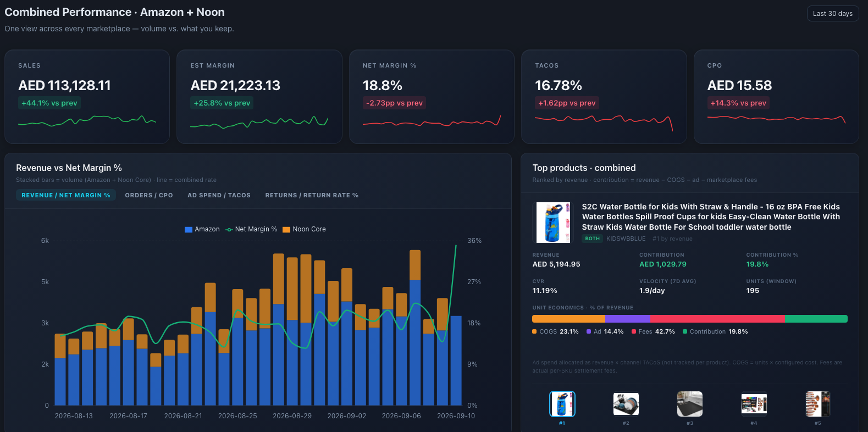Viewport: 868px width, 432px height.
Task: Select product thumbnail #2
Action: pyautogui.click(x=626, y=404)
